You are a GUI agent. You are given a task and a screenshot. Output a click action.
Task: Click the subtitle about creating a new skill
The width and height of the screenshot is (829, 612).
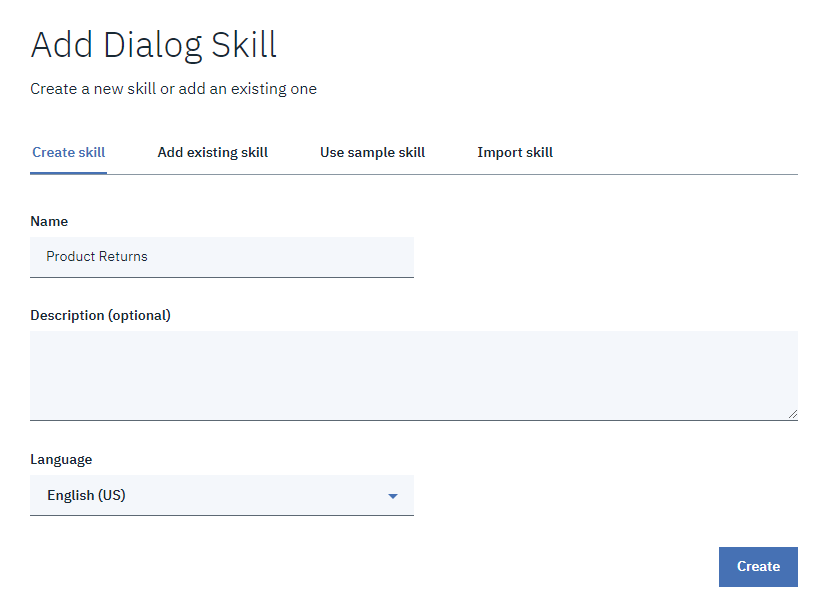(173, 89)
